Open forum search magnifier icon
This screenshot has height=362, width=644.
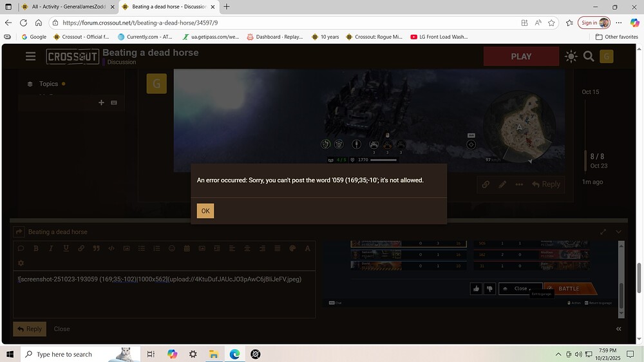pos(589,57)
